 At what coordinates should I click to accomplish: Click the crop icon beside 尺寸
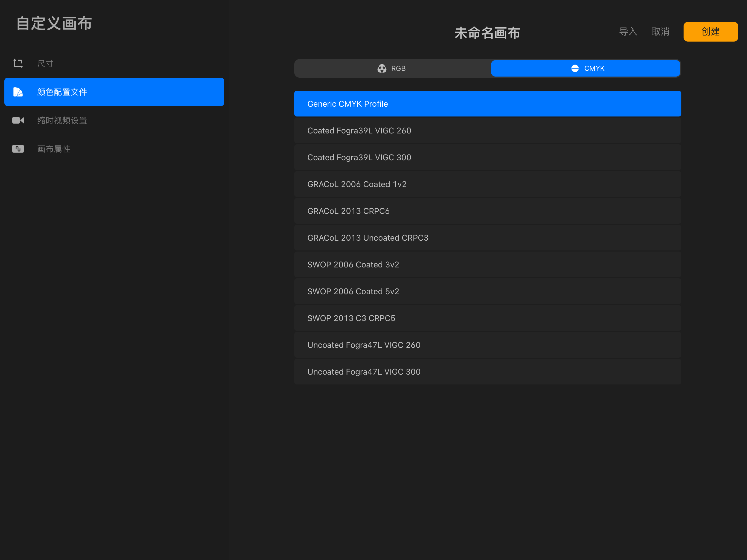pyautogui.click(x=18, y=63)
